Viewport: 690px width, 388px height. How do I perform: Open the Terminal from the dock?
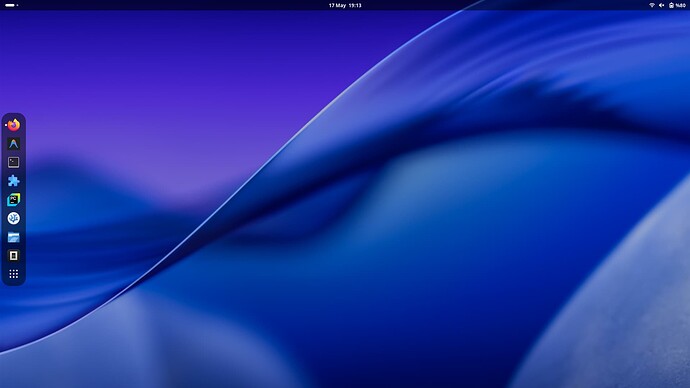point(14,162)
